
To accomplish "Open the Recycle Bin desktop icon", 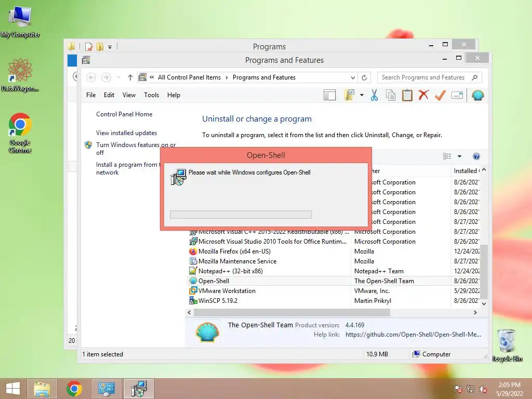I will 507,345.
